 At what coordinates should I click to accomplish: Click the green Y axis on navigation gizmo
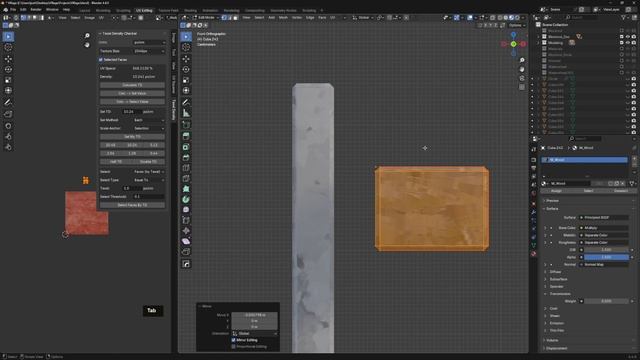tap(513, 44)
